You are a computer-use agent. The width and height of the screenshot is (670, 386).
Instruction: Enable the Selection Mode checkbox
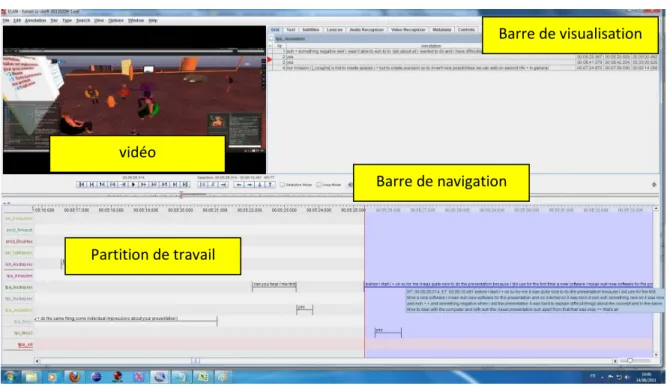click(x=282, y=185)
